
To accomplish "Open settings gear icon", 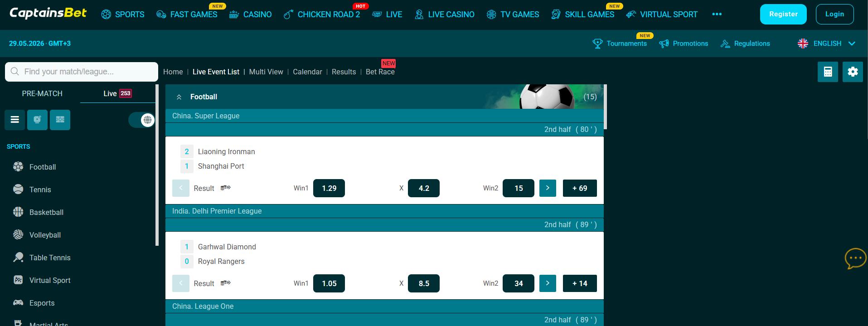I will tap(853, 72).
